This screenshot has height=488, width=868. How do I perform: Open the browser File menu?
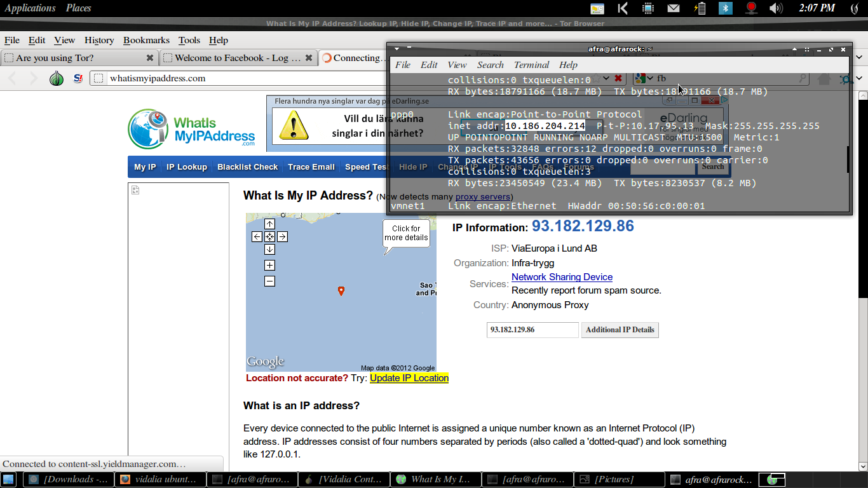[x=11, y=40]
